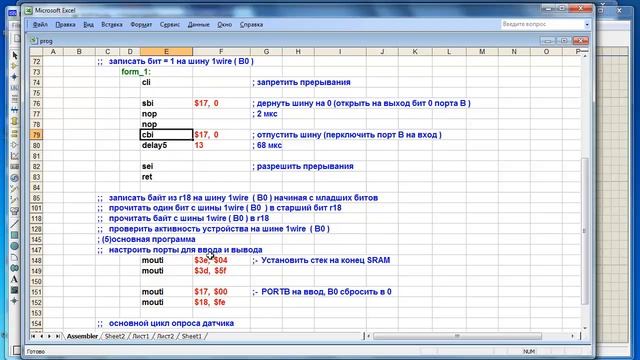Select the 2D arc drawing tool
This screenshot has width=640, height=360.
tap(15, 257)
